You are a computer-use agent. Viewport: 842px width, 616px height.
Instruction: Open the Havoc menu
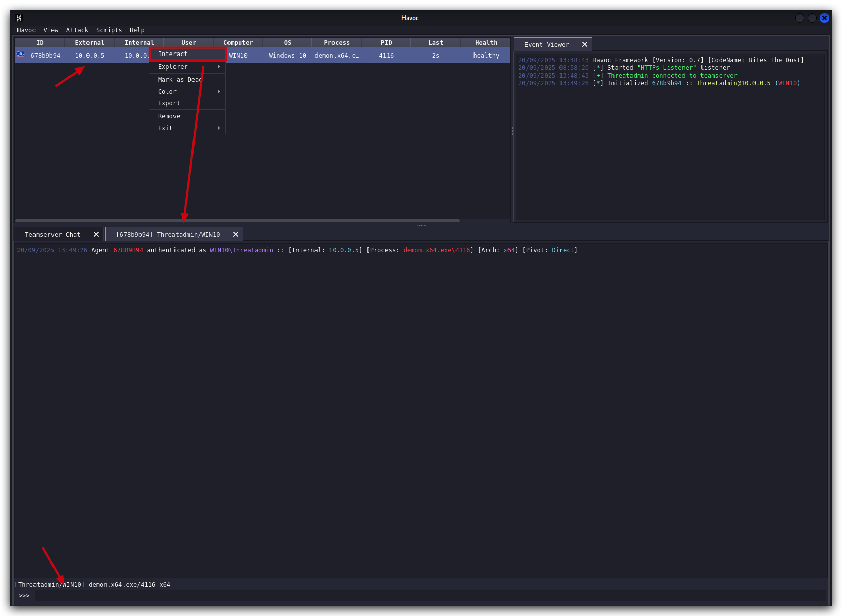(x=26, y=30)
